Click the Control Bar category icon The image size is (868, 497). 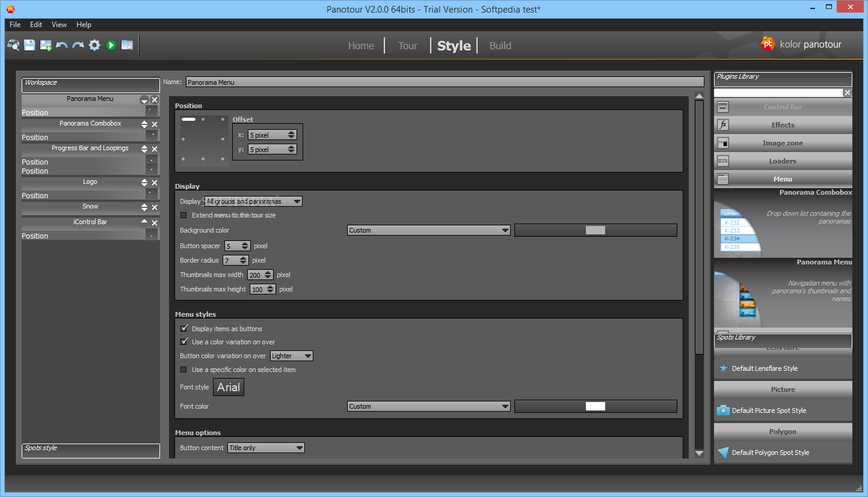tap(723, 107)
